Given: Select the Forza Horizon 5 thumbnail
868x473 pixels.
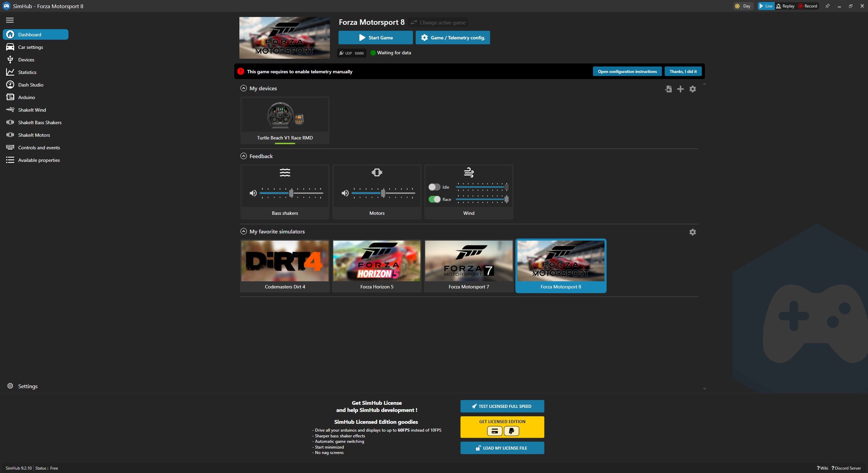Looking at the screenshot, I should pyautogui.click(x=377, y=261).
